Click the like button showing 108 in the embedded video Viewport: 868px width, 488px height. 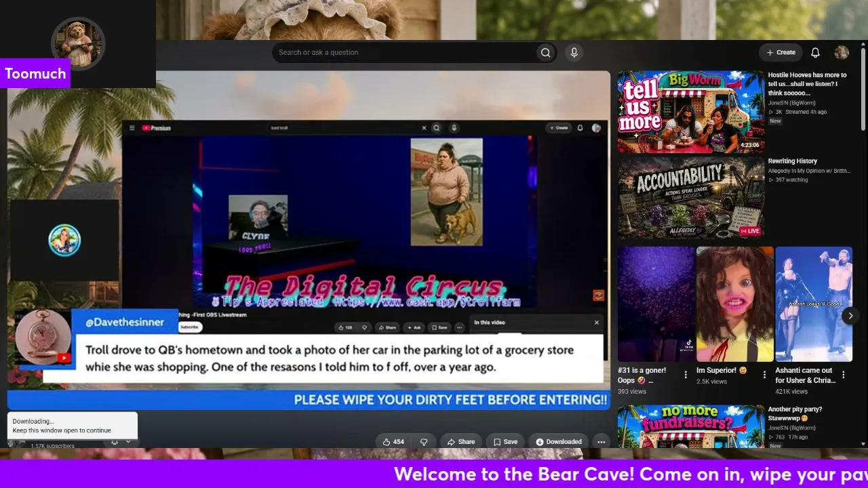[x=347, y=327]
